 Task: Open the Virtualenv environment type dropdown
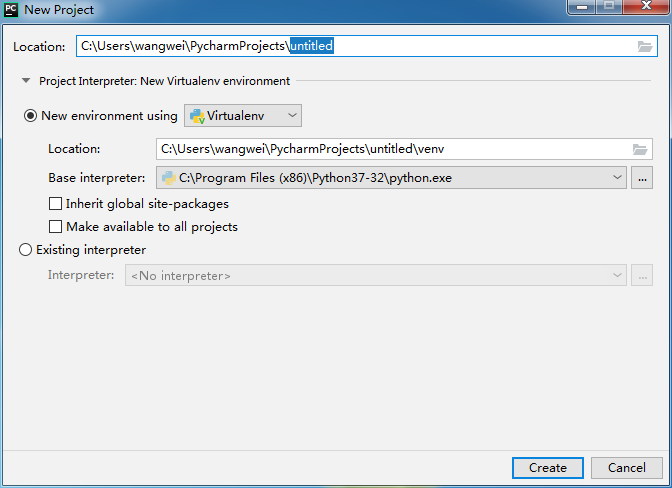pos(243,116)
